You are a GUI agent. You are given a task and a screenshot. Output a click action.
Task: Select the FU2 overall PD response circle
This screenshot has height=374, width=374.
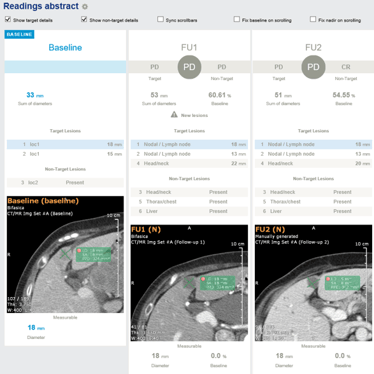tap(313, 67)
